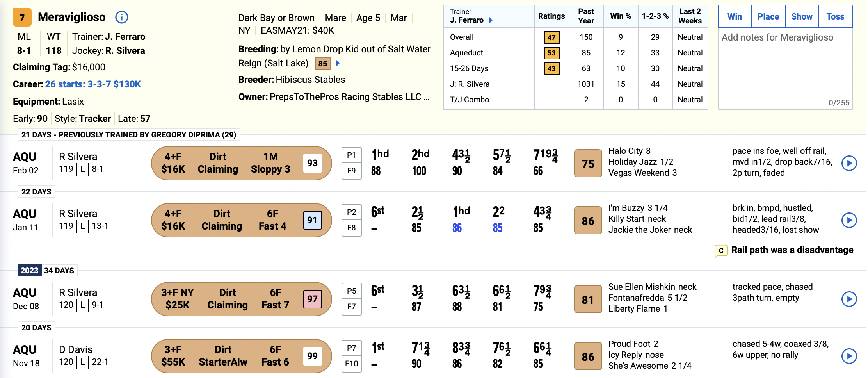Select the Overall rating 47 box

(x=551, y=37)
